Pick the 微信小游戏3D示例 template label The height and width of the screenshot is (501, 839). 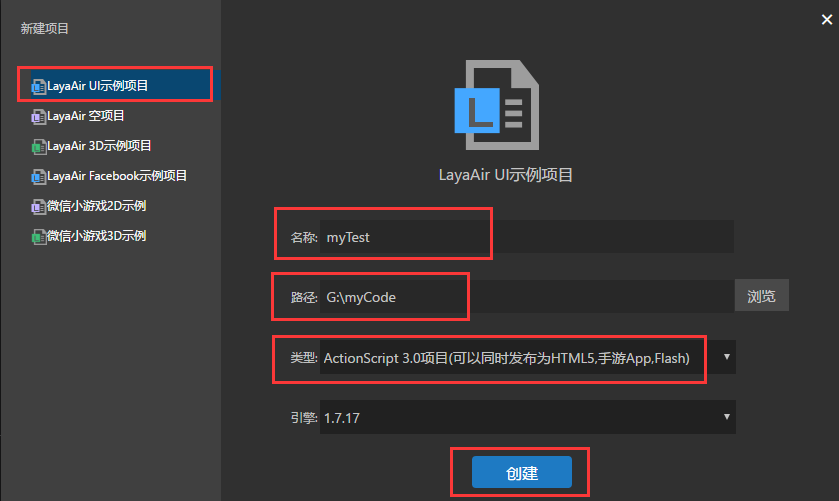(x=96, y=236)
